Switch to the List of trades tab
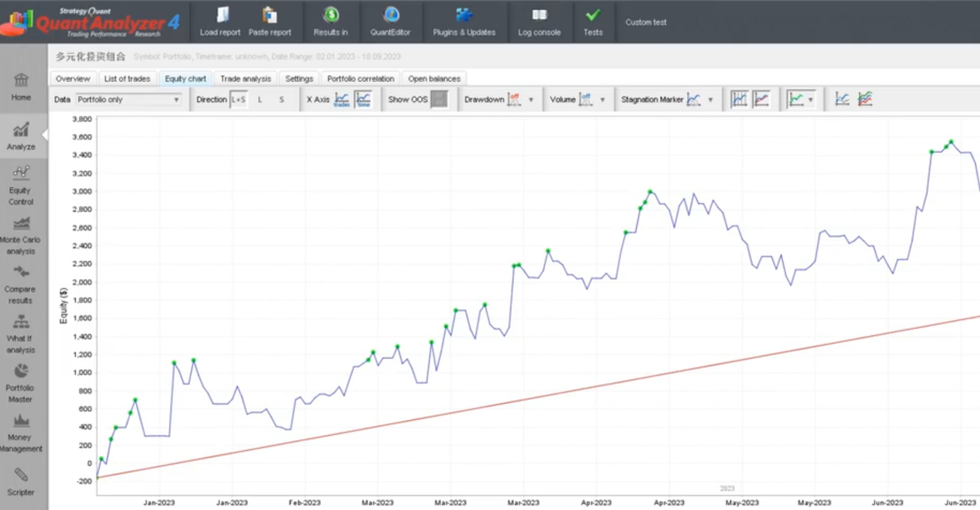 127,78
